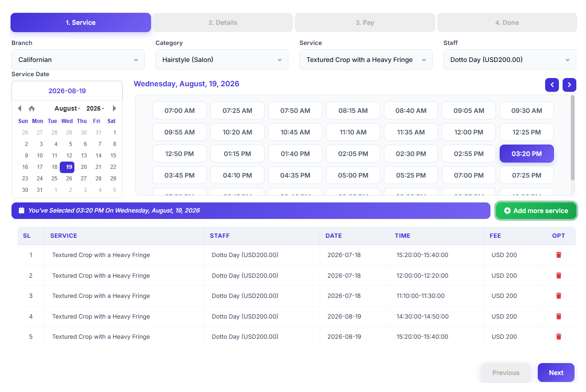
Task: Remove the 11:10:00-11:30:00 service entry
Action: (x=558, y=296)
